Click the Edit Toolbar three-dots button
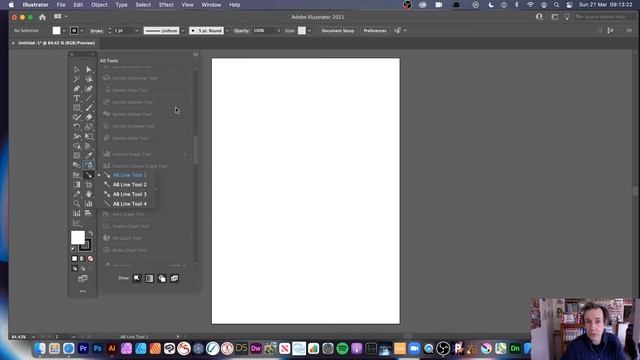Screen dimensions: 640x360 point(83,291)
